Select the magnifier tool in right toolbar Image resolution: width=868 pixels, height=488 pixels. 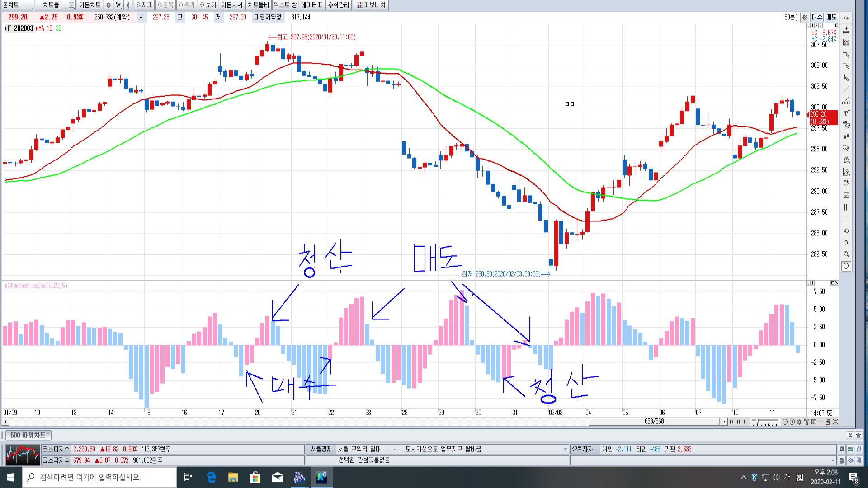846,254
